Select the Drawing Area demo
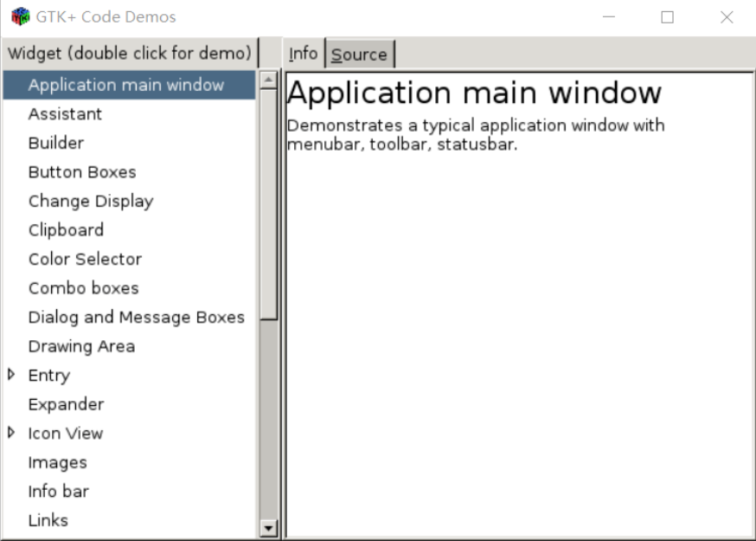This screenshot has width=756, height=541. tap(81, 346)
